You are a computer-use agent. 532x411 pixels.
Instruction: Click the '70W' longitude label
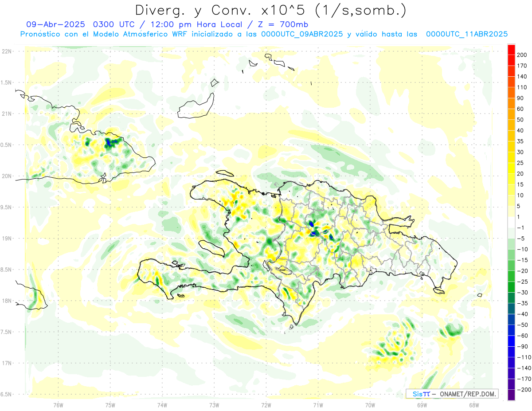(370, 405)
